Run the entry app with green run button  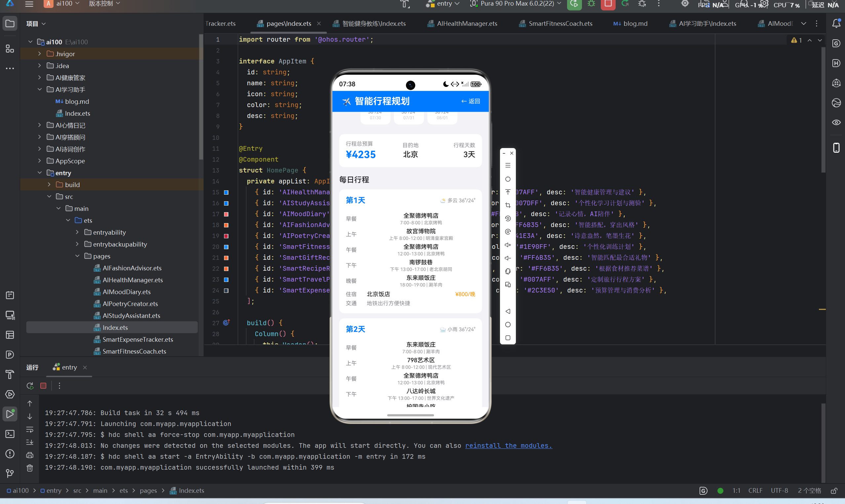574,4
